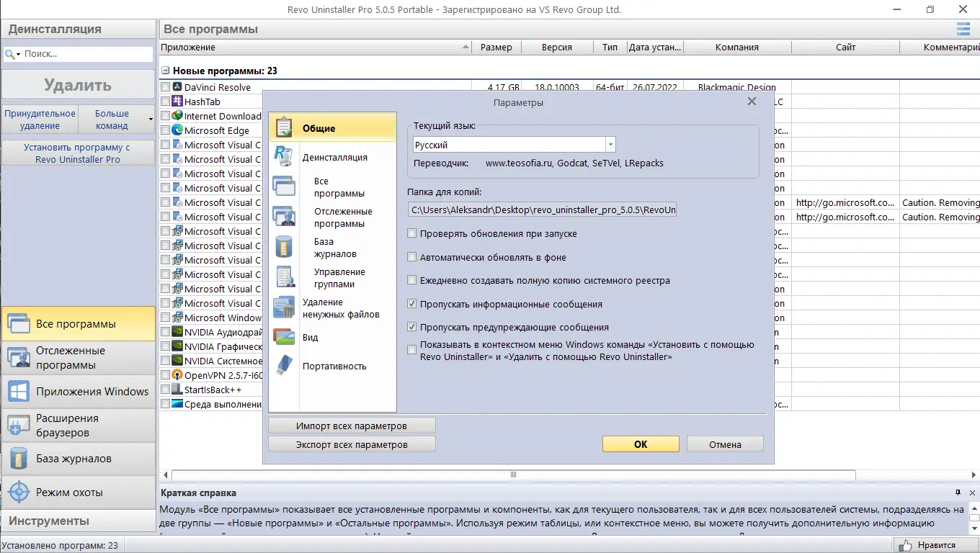Screen dimensions: 980x553
Task: Click Установить программу с Revo Uninstaller Pro
Action: (77, 153)
